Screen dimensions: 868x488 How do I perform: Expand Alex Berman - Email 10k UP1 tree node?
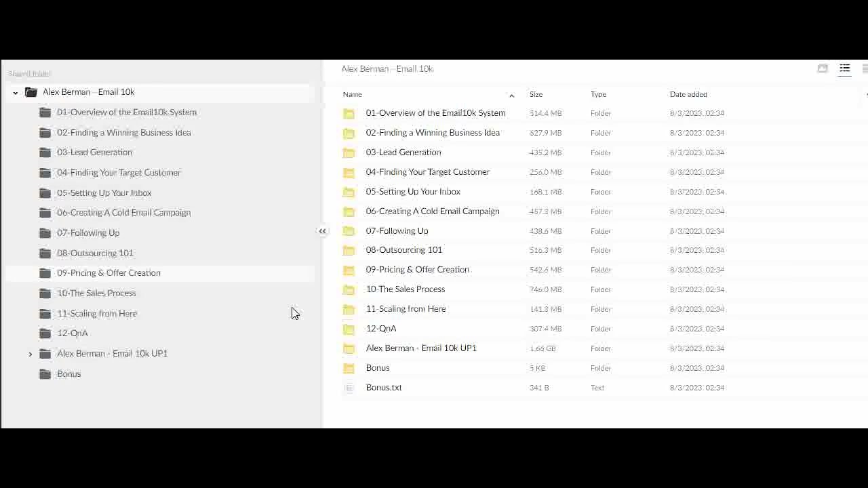click(x=31, y=354)
